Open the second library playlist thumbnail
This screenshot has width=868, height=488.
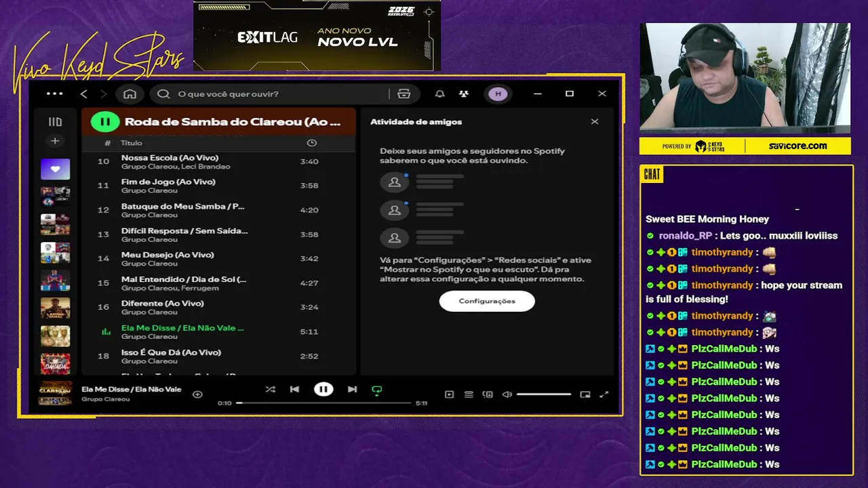coord(55,197)
